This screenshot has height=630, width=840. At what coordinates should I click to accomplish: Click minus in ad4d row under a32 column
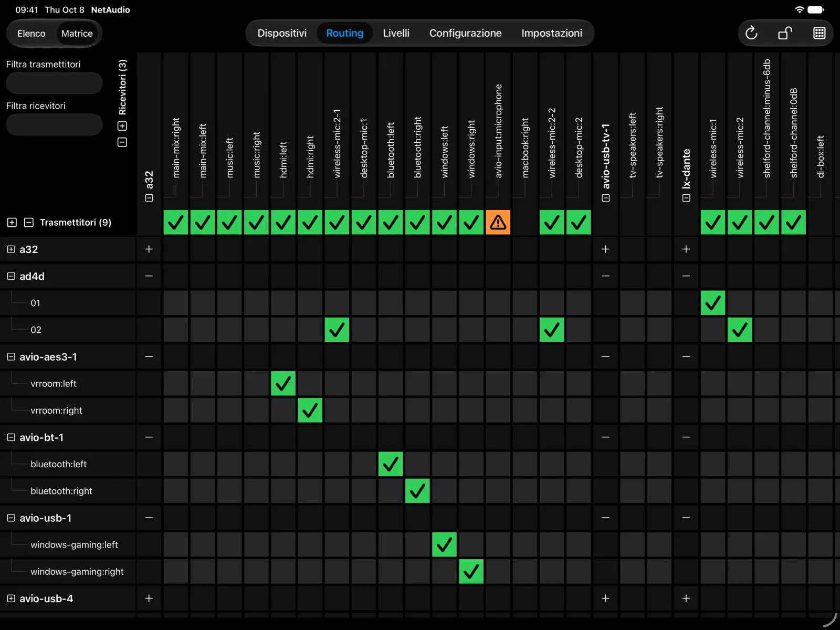click(x=149, y=276)
